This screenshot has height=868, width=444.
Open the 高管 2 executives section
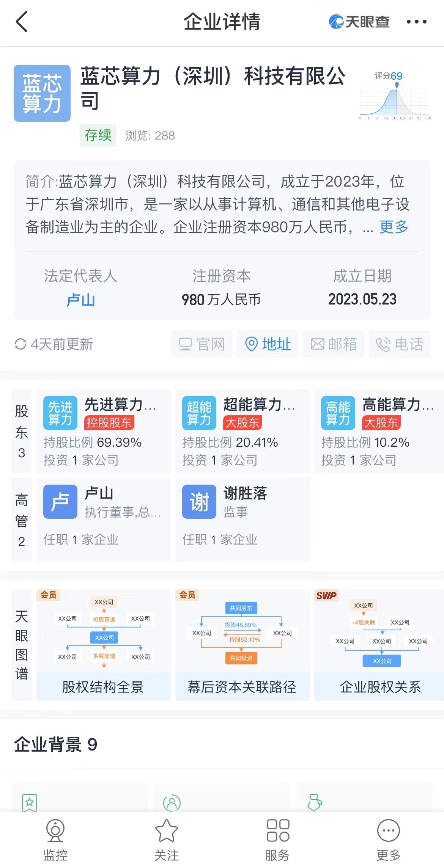pyautogui.click(x=22, y=520)
